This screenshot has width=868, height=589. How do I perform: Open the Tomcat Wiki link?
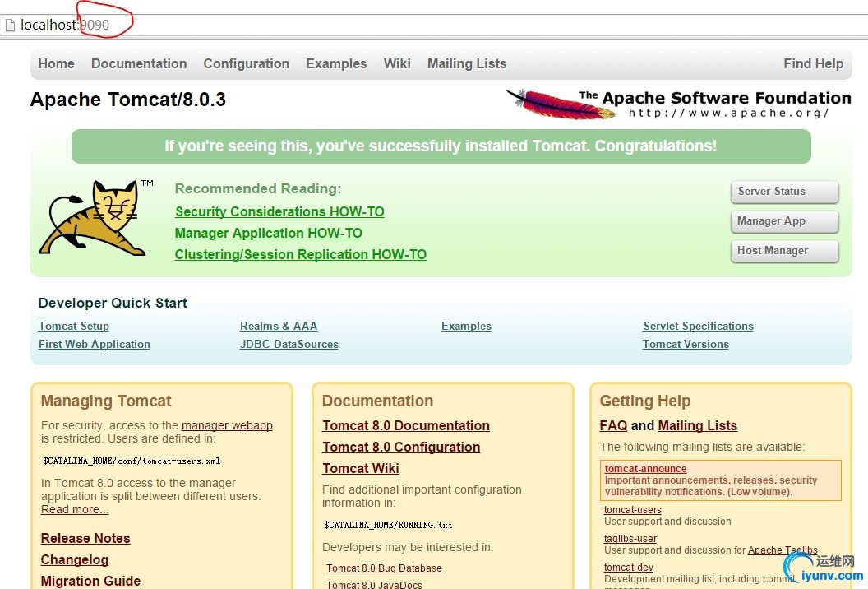(360, 469)
